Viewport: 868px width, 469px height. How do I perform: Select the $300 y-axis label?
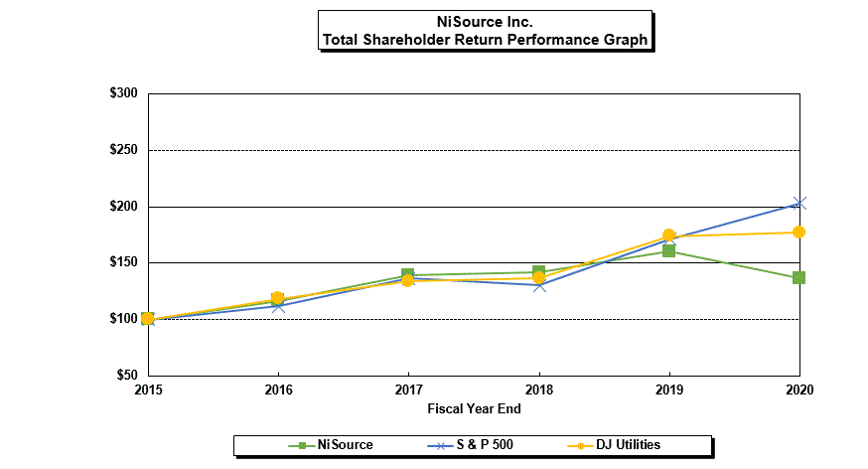pyautogui.click(x=123, y=94)
